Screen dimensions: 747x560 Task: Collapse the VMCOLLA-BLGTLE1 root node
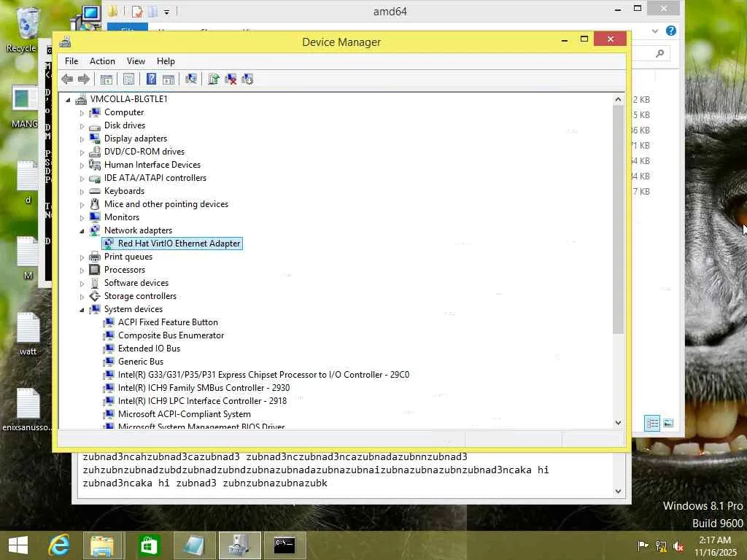(x=68, y=99)
